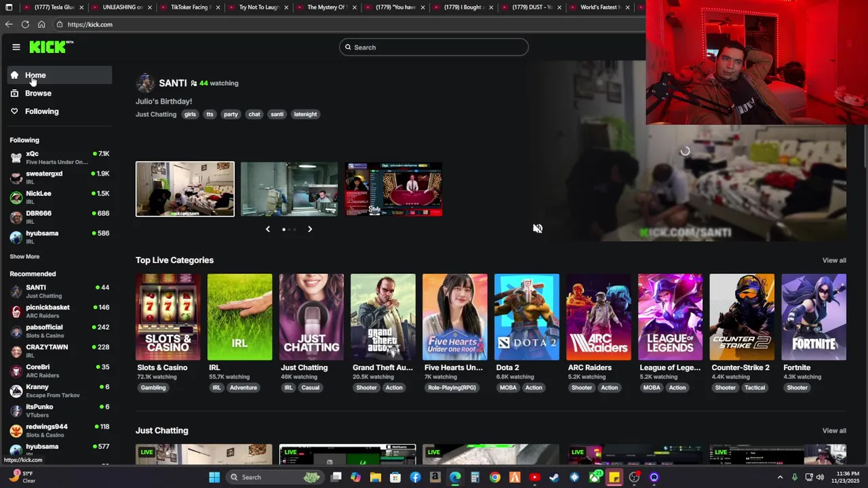
Task: Open Kranny recommended channel
Action: click(60, 390)
